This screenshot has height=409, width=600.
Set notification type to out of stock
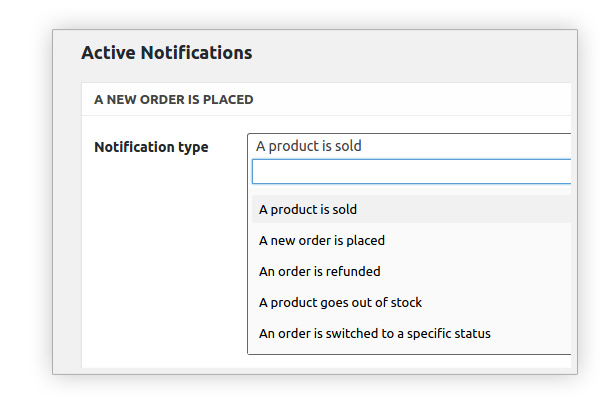click(x=411, y=302)
